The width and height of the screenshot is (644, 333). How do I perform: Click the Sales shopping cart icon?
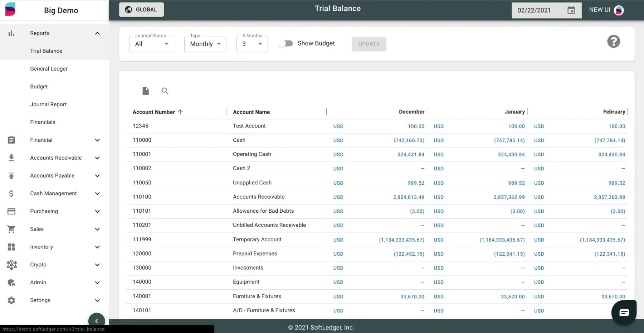(11, 229)
